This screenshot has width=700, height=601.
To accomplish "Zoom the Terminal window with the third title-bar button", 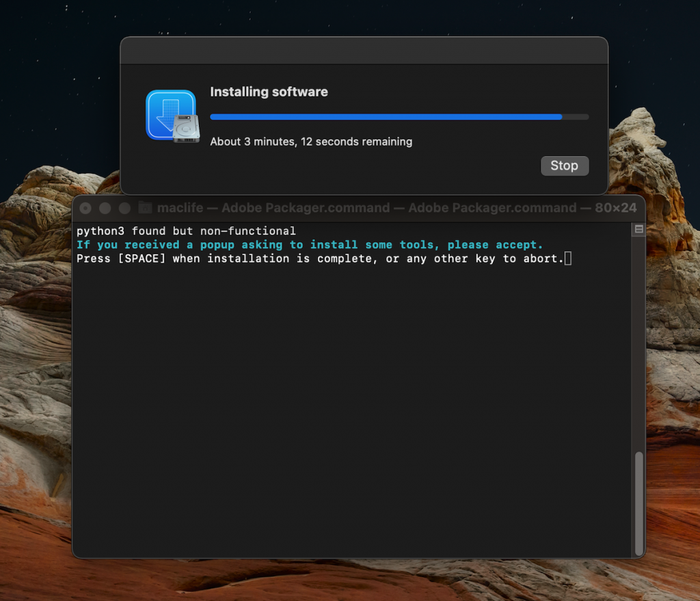I will coord(124,208).
